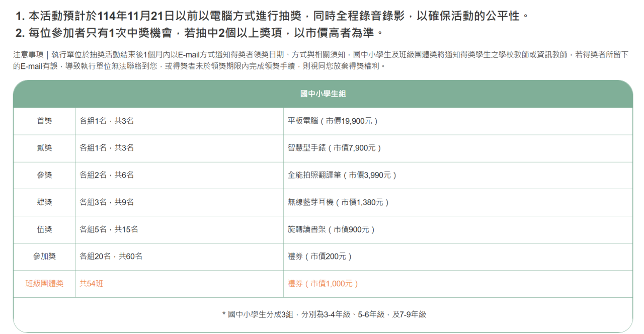Click the 國中小學生組 table header
This screenshot has height=334, width=644.
point(323,94)
